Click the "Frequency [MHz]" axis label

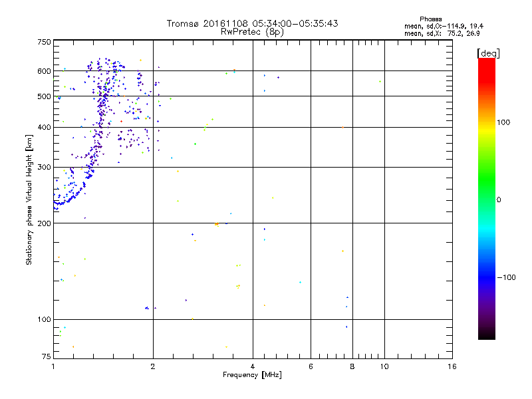point(252,375)
